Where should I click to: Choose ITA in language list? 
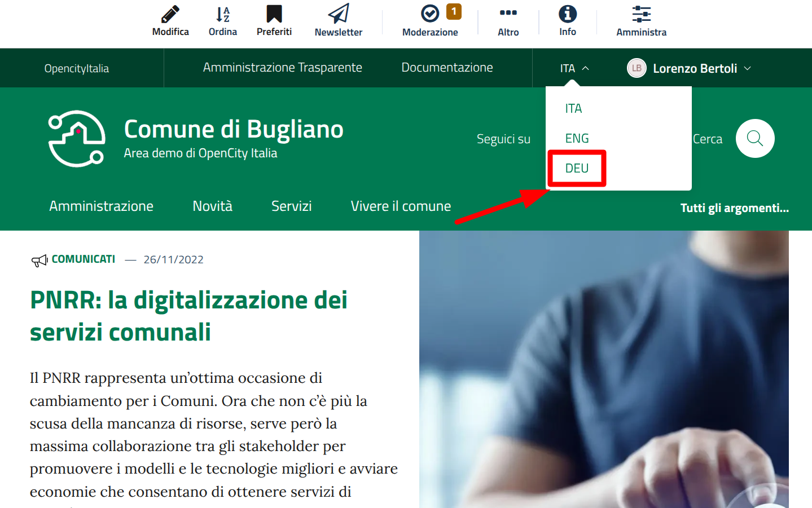tap(573, 108)
